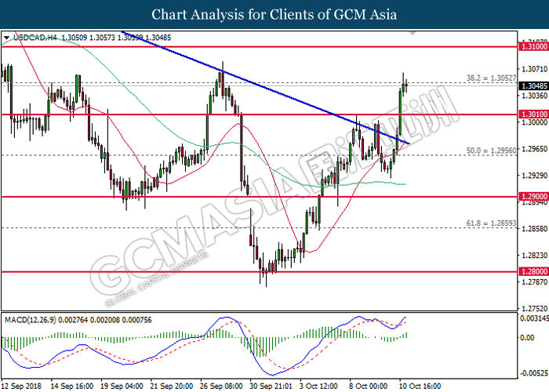
Task: Click the 8 Oct 00:00 time label
Action: click(369, 386)
